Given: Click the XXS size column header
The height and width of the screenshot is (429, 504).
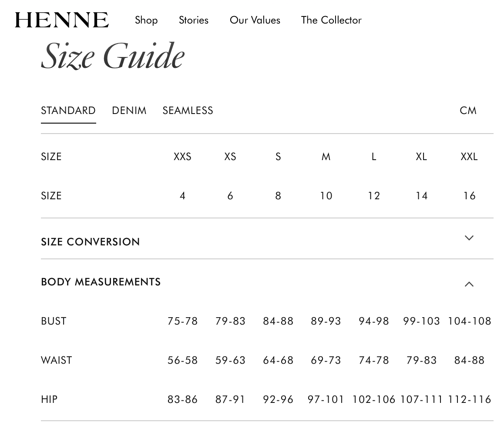Looking at the screenshot, I should tap(182, 157).
